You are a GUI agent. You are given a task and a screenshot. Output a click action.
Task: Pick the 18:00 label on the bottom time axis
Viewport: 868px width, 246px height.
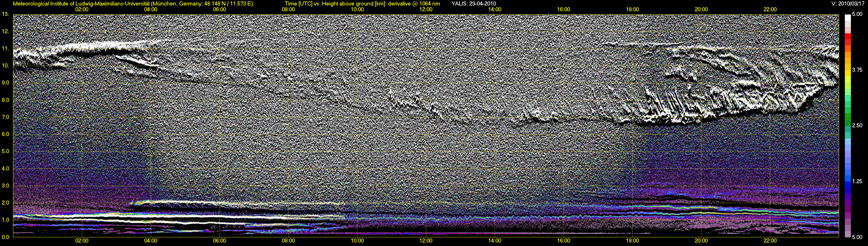click(632, 241)
